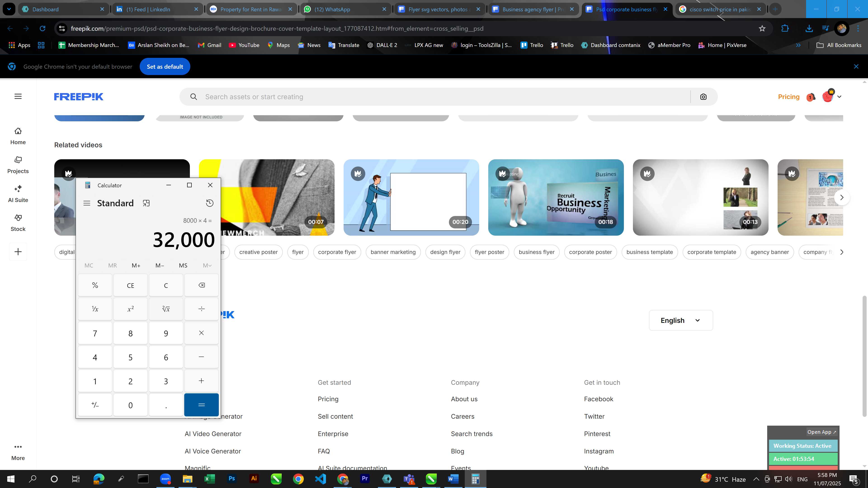The height and width of the screenshot is (488, 868).
Task: Select the business template tag
Action: (649, 252)
